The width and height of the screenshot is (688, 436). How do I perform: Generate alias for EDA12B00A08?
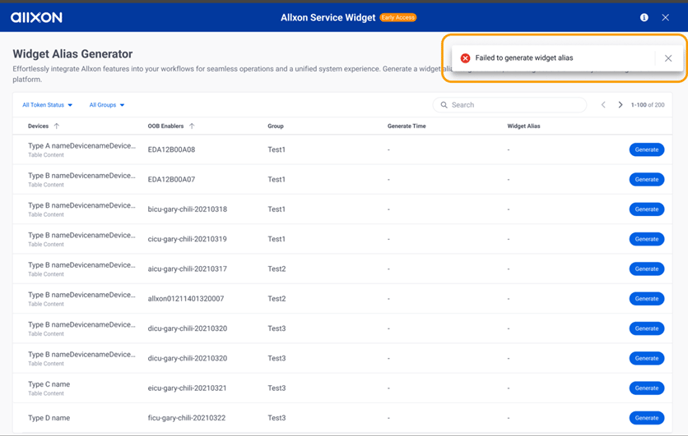click(x=647, y=150)
